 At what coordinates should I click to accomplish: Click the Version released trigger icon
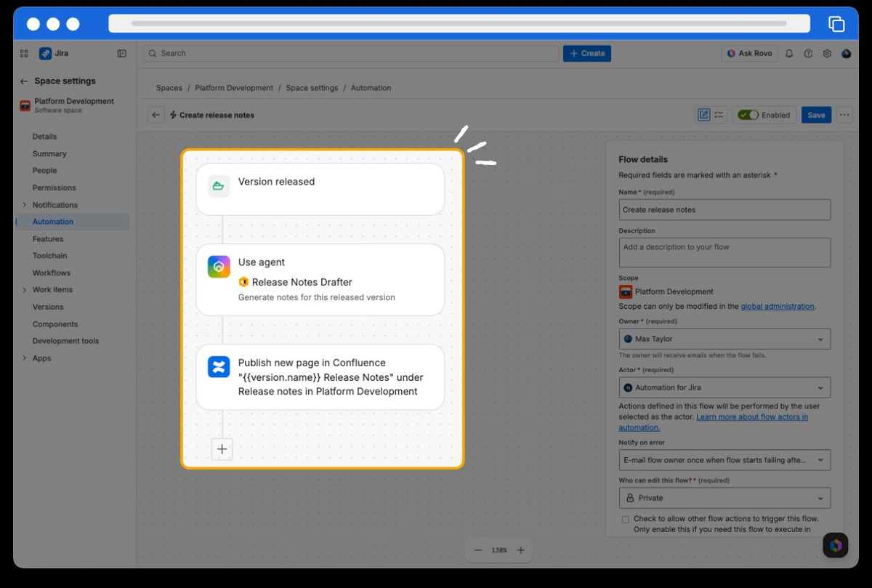pyautogui.click(x=218, y=186)
